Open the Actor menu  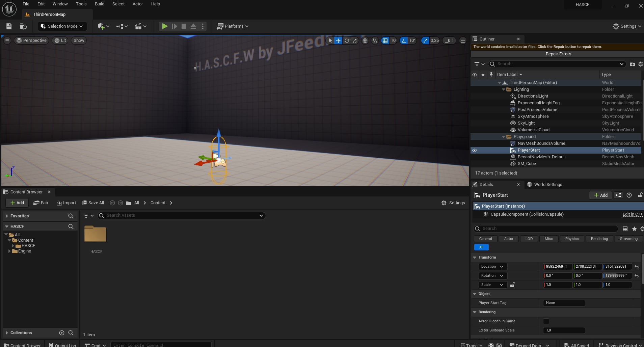138,4
